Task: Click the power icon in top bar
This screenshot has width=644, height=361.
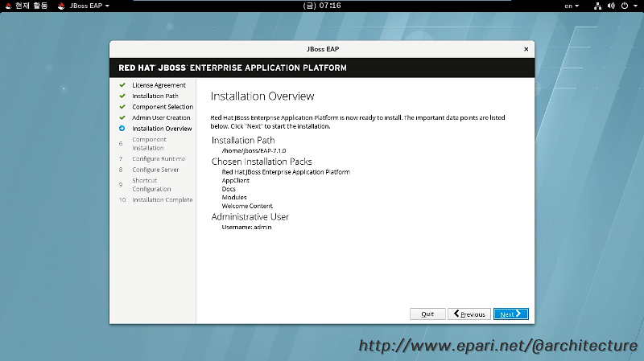Action: (x=625, y=6)
